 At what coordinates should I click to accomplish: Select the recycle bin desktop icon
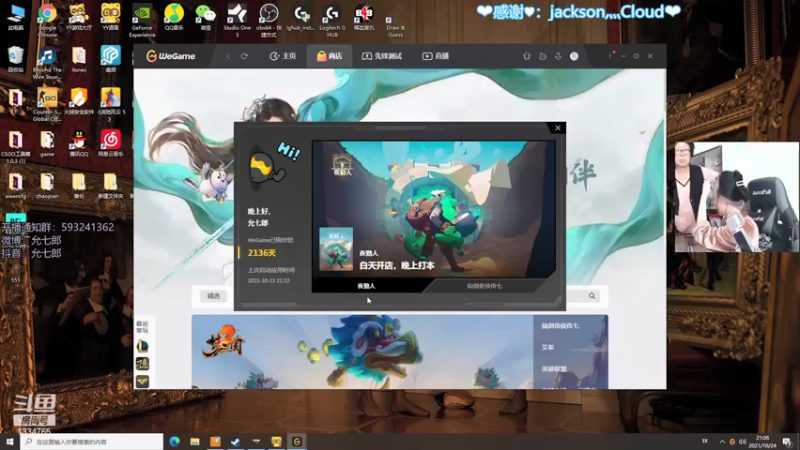point(16,59)
